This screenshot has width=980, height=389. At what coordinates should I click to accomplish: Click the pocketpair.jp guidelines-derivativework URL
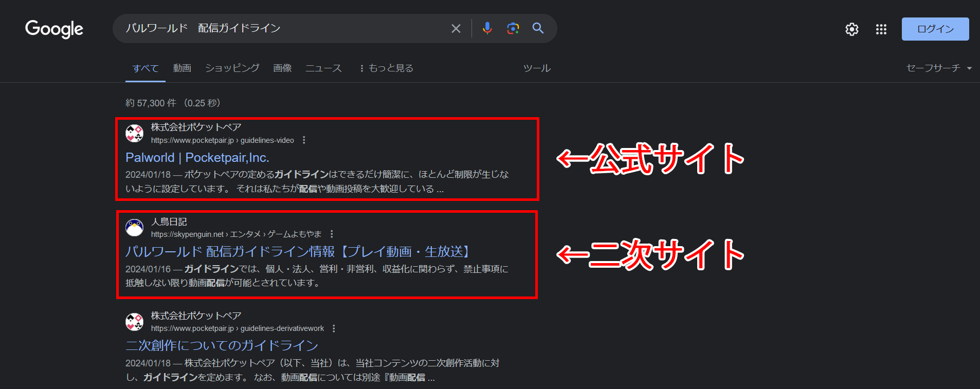(x=238, y=328)
